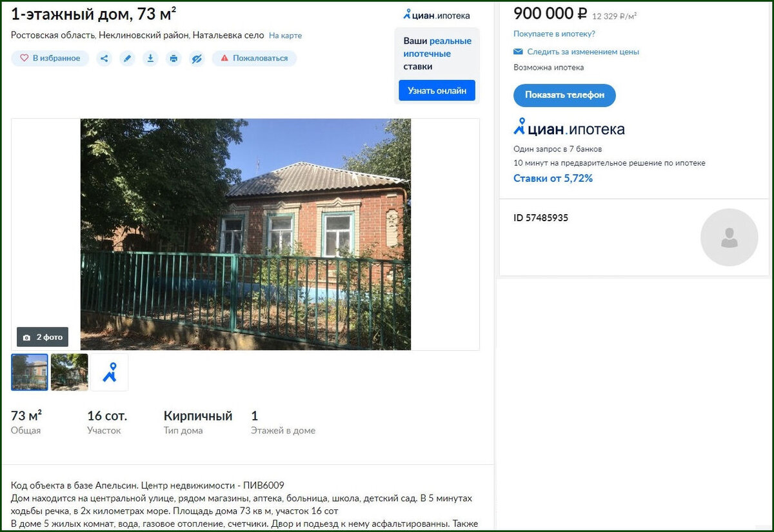
Task: Click the 2 фото camera badge
Action: click(x=43, y=337)
